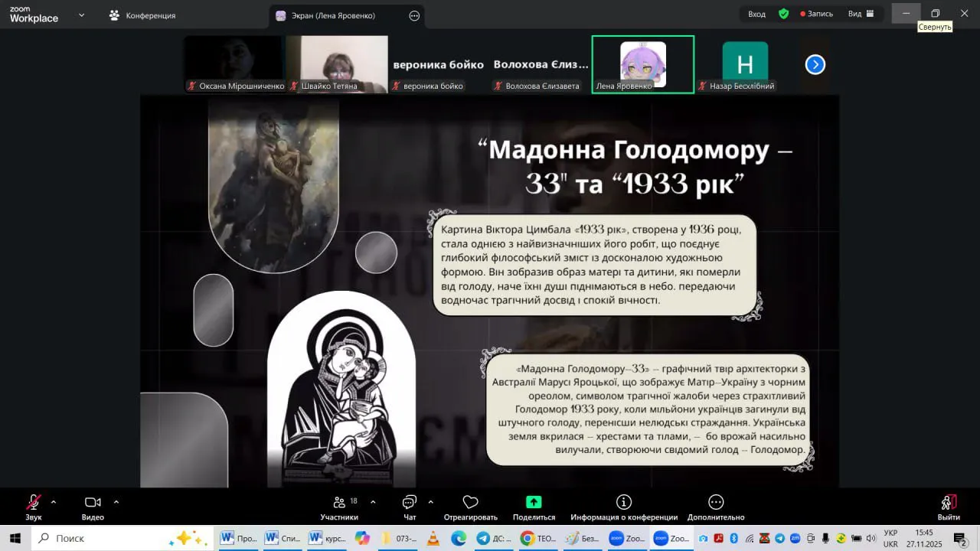Open the Вид view menu
The height and width of the screenshot is (551, 980).
(x=861, y=14)
